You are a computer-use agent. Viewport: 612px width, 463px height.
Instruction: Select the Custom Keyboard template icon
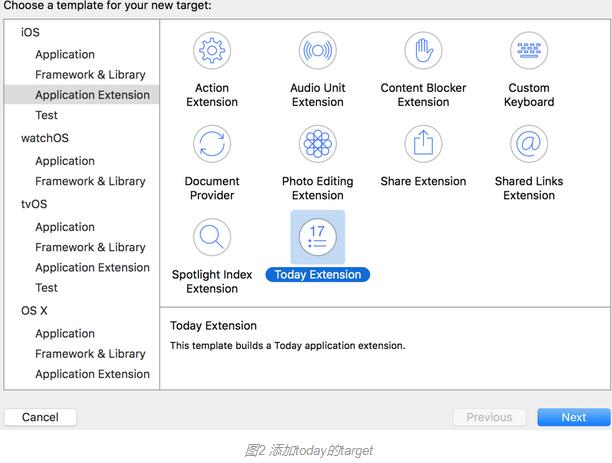(529, 50)
